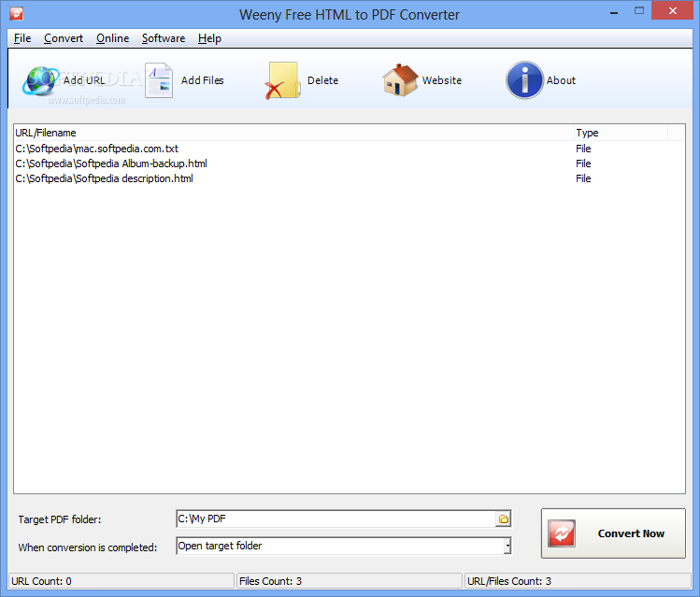The height and width of the screenshot is (597, 700).
Task: Click the Delete folder icon
Action: point(282,80)
